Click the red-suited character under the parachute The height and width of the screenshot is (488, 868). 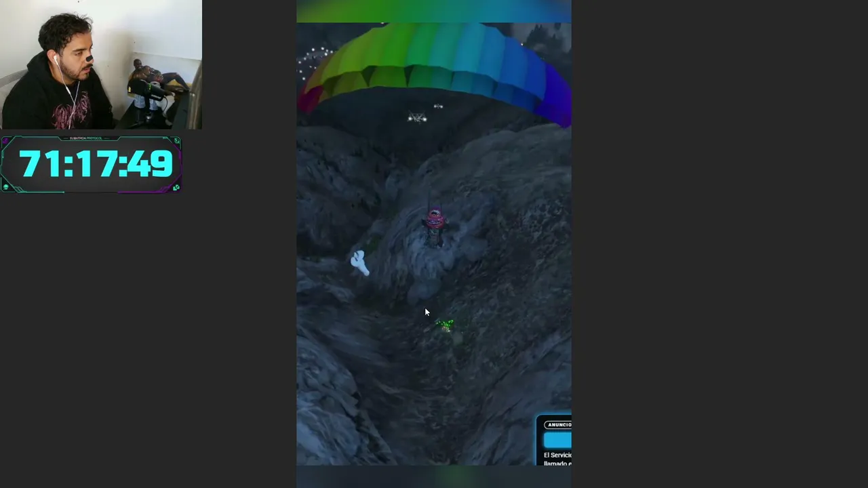tap(435, 226)
